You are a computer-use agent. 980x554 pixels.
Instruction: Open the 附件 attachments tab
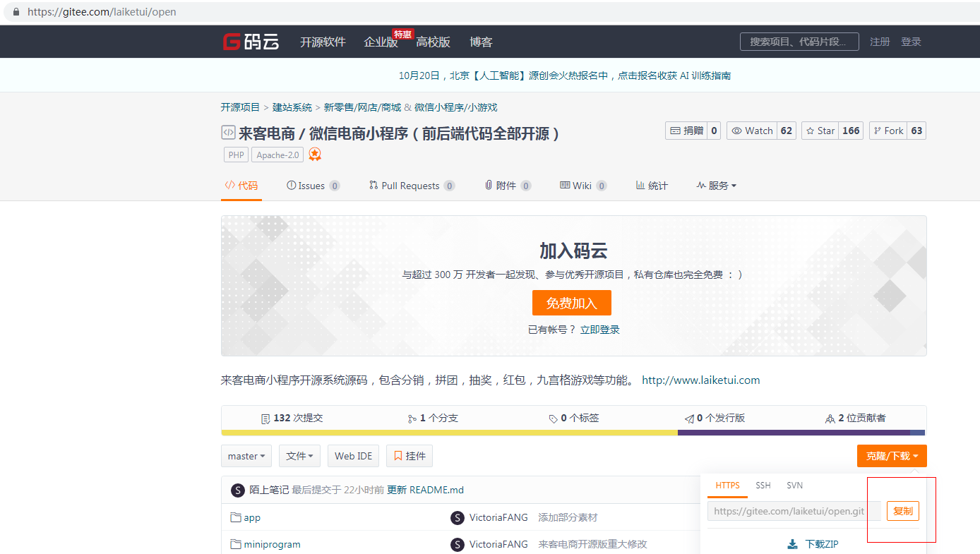[508, 186]
